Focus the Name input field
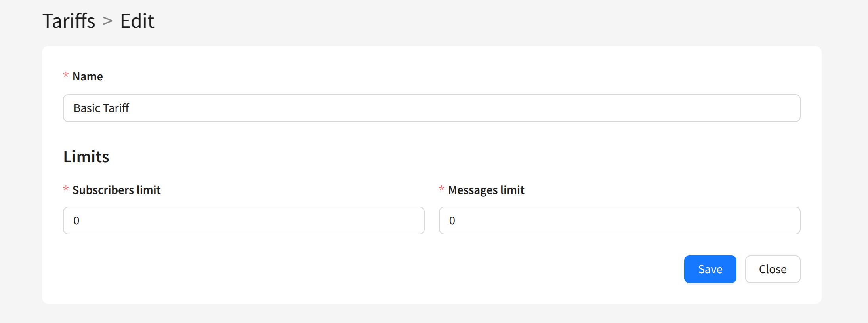Image resolution: width=868 pixels, height=323 pixels. click(431, 108)
